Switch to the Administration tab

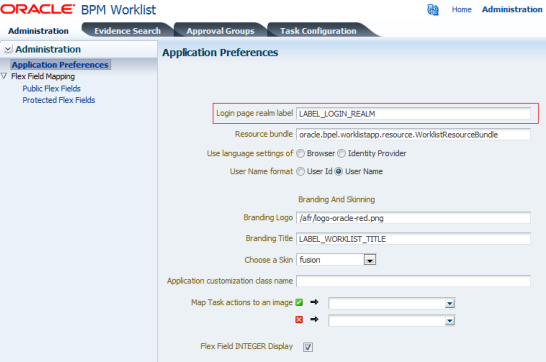[x=38, y=31]
